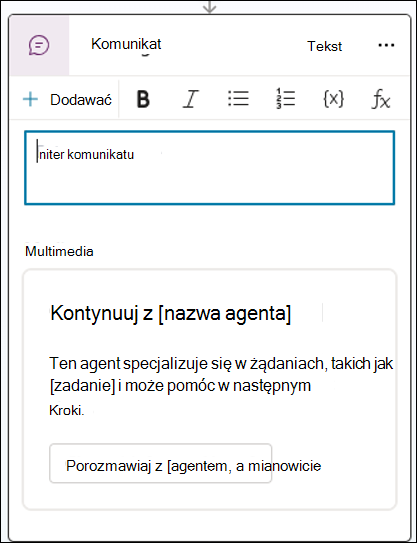Click the message node chat bubble icon
Image resolution: width=417 pixels, height=543 pixels.
[39, 45]
